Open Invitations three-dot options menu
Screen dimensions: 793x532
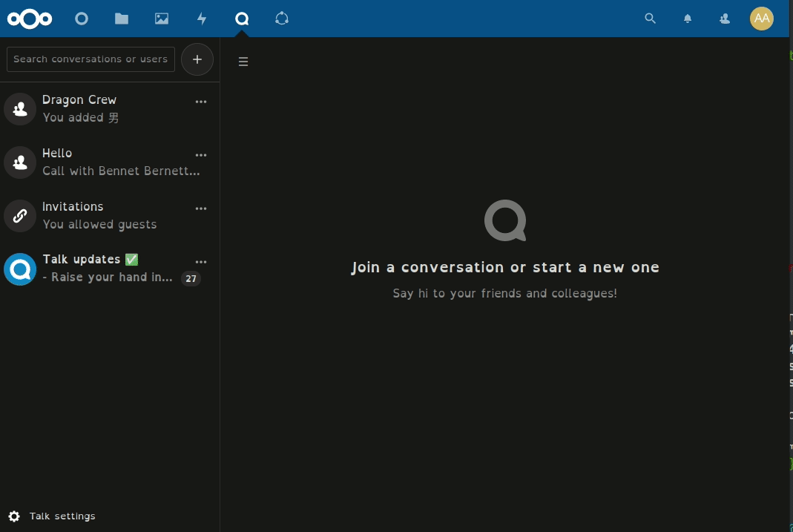tap(201, 208)
